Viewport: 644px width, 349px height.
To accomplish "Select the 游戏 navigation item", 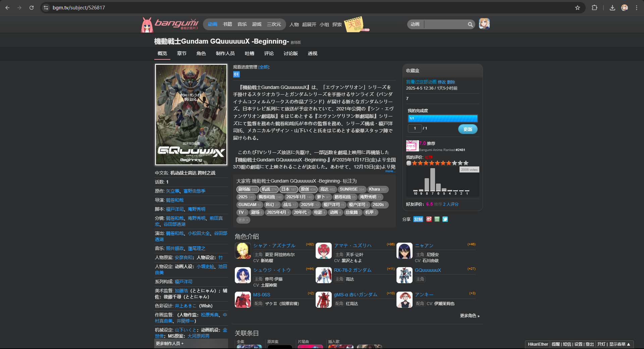I will coord(257,24).
